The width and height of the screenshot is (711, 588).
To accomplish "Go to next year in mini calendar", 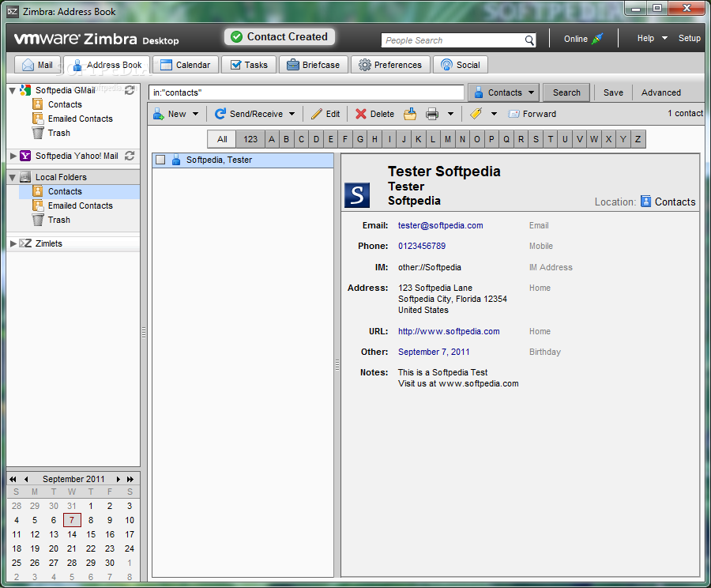I will [130, 479].
